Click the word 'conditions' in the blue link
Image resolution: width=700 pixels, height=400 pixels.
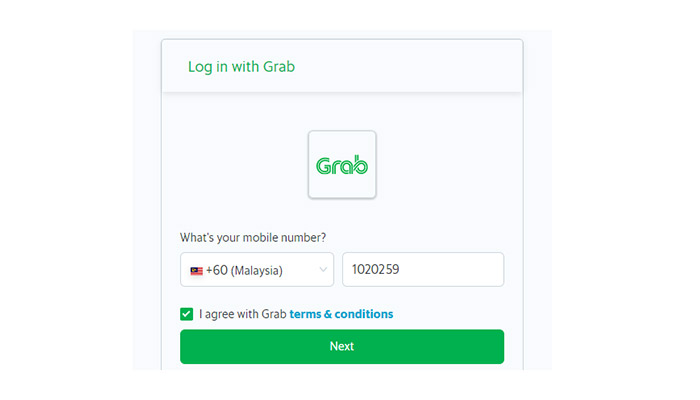click(x=364, y=314)
